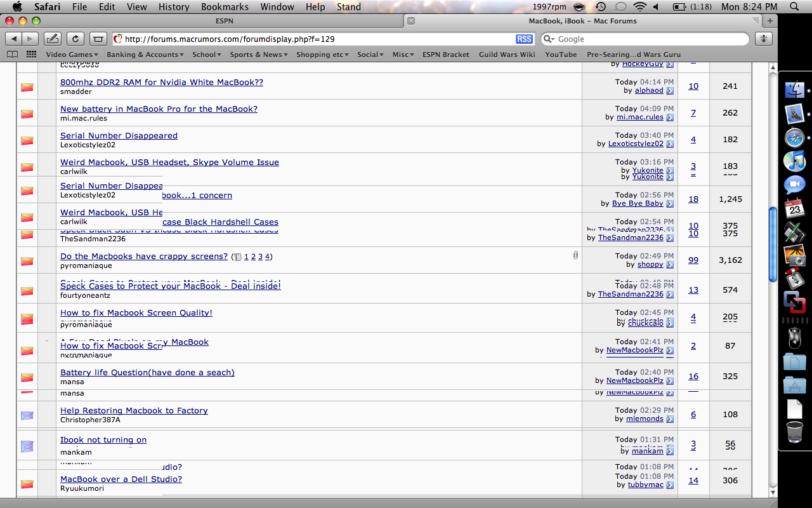Open the Trash in the Dock
The width and height of the screenshot is (812, 508).
[x=794, y=432]
